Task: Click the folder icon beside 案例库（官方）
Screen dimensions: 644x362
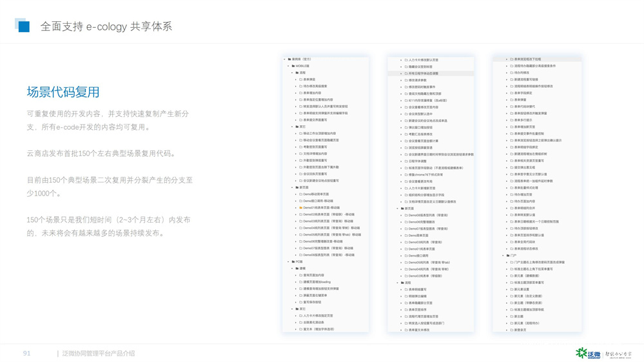Action: (x=289, y=59)
